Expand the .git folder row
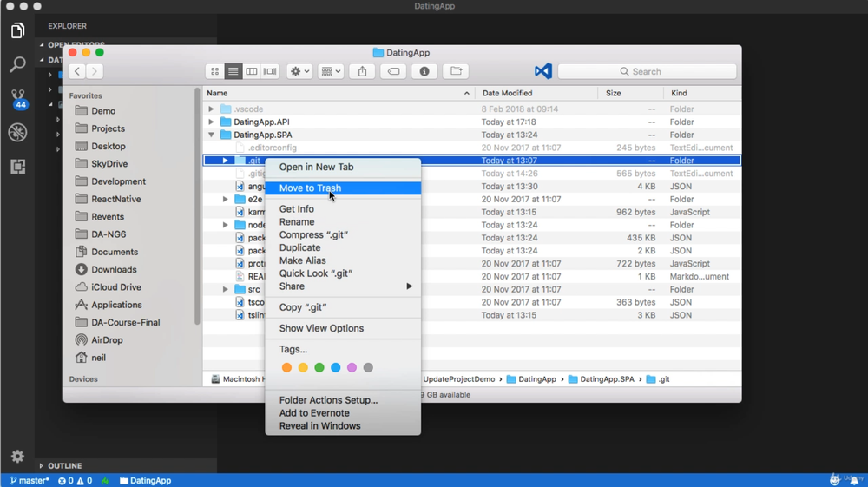This screenshot has height=487, width=868. point(226,161)
